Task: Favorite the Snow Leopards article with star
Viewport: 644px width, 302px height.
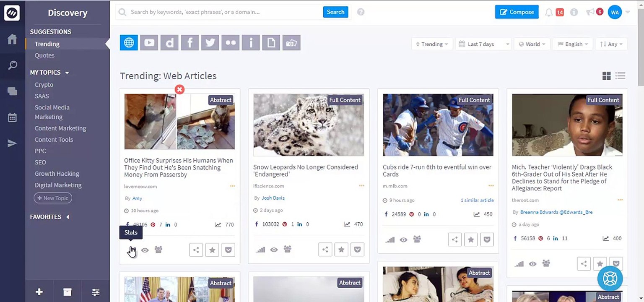Action: pyautogui.click(x=341, y=250)
